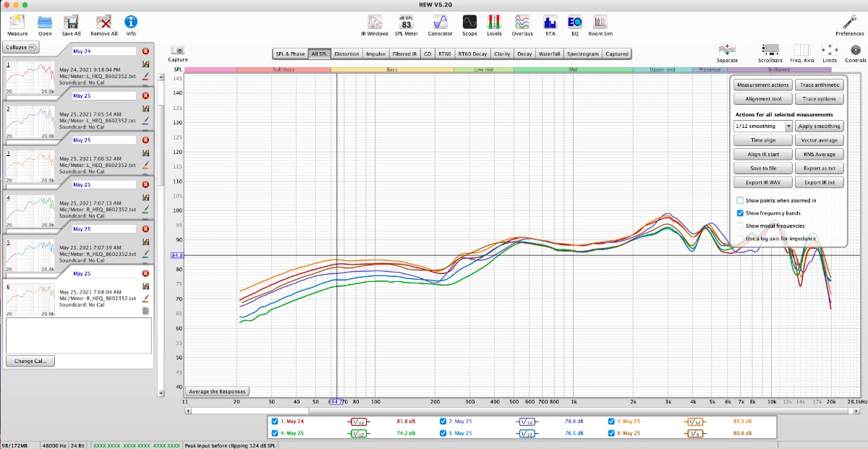Collapse the measurements list panel
Screen dimensions: 868x449
click(x=21, y=47)
